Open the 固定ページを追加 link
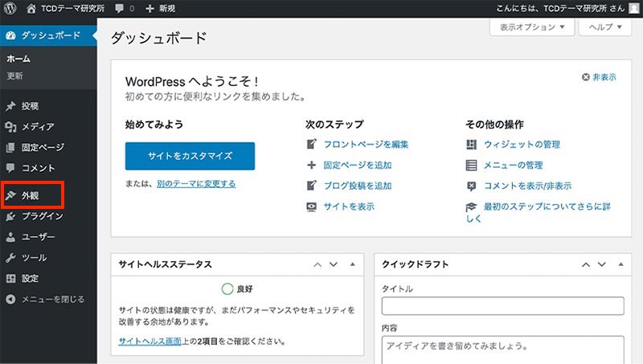643x364 pixels. coord(358,165)
